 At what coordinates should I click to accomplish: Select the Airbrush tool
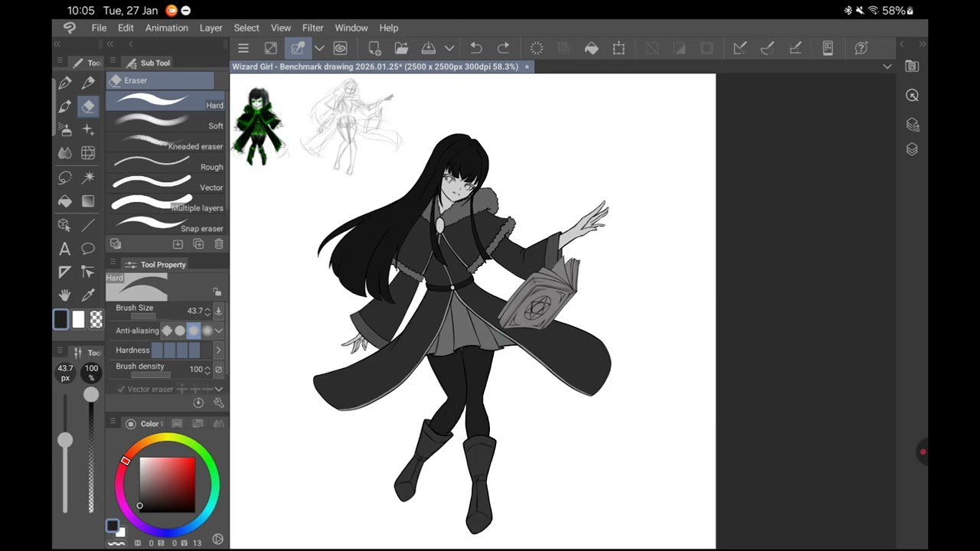[65, 130]
